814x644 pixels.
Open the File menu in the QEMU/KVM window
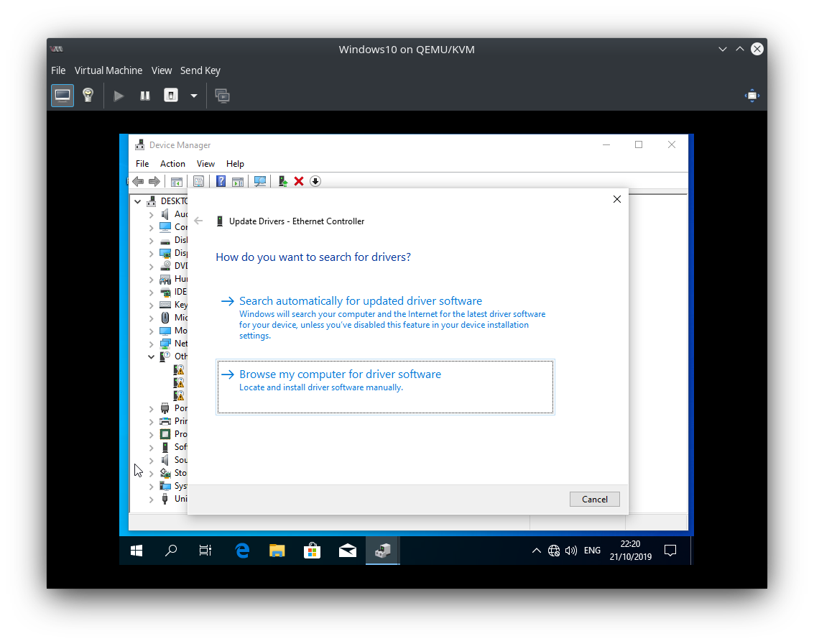(58, 70)
